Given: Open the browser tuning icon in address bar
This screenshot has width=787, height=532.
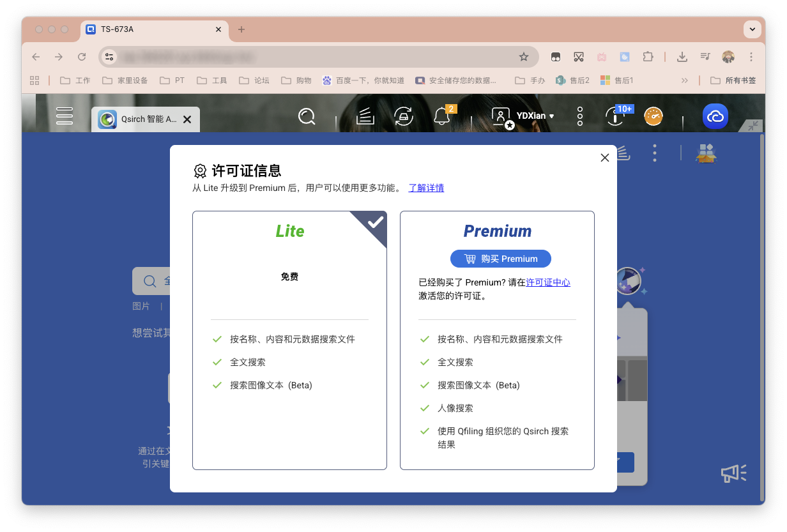Looking at the screenshot, I should [109, 57].
